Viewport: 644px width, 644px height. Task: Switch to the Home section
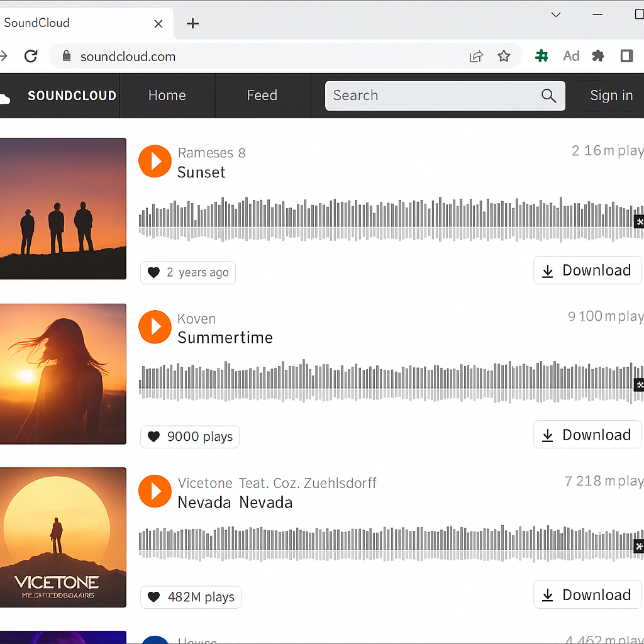(x=167, y=95)
